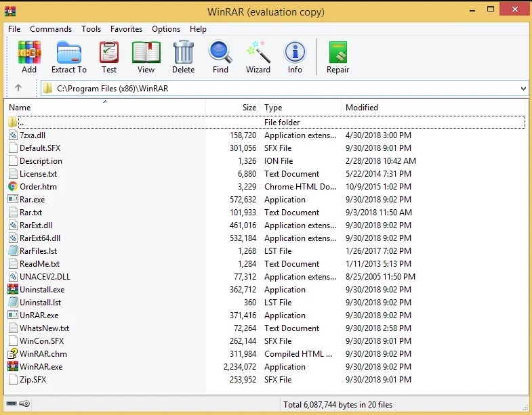Viewport: 532px width, 415px height.
Task: Select the Uninstall.lst file name
Action: 41,302
